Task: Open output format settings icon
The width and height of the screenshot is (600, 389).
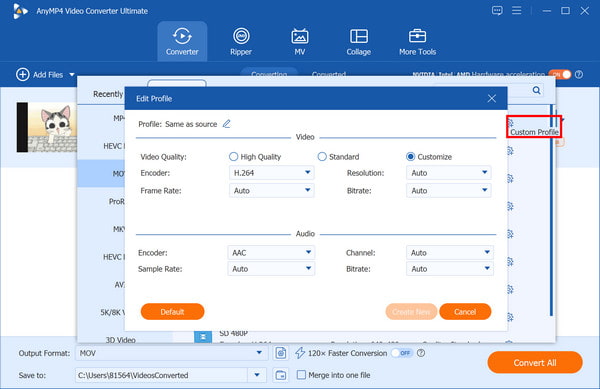Action: coord(280,353)
